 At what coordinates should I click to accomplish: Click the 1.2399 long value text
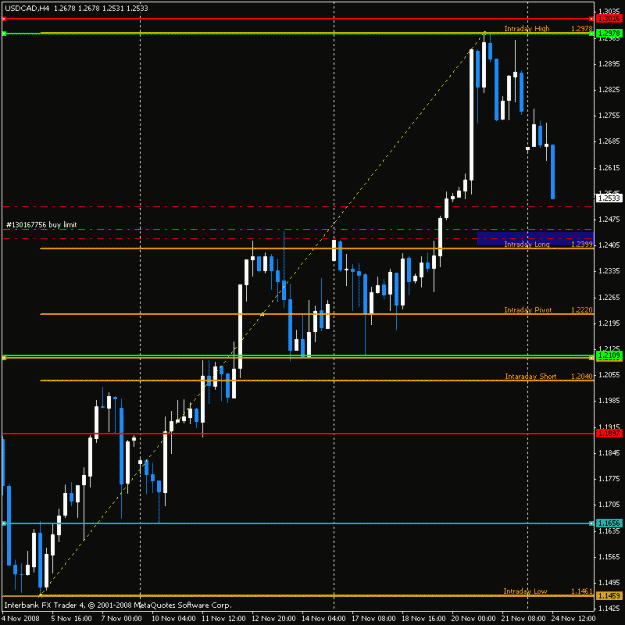point(582,244)
